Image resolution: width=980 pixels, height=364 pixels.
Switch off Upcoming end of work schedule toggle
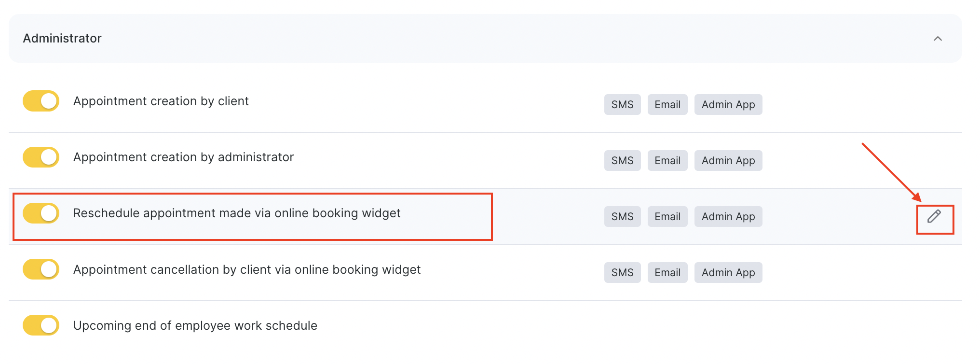point(41,325)
